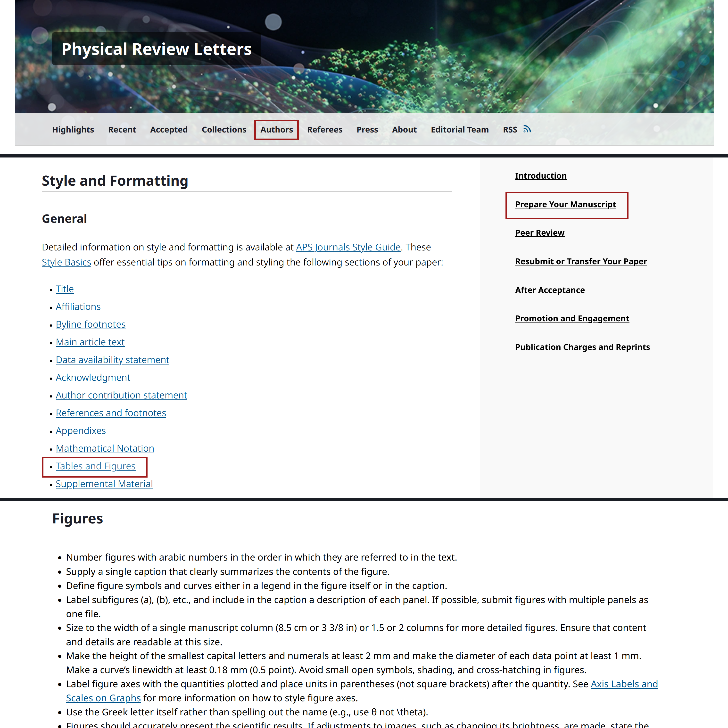Viewport: 728px width, 728px height.
Task: Navigate to Highlights section
Action: tap(73, 129)
